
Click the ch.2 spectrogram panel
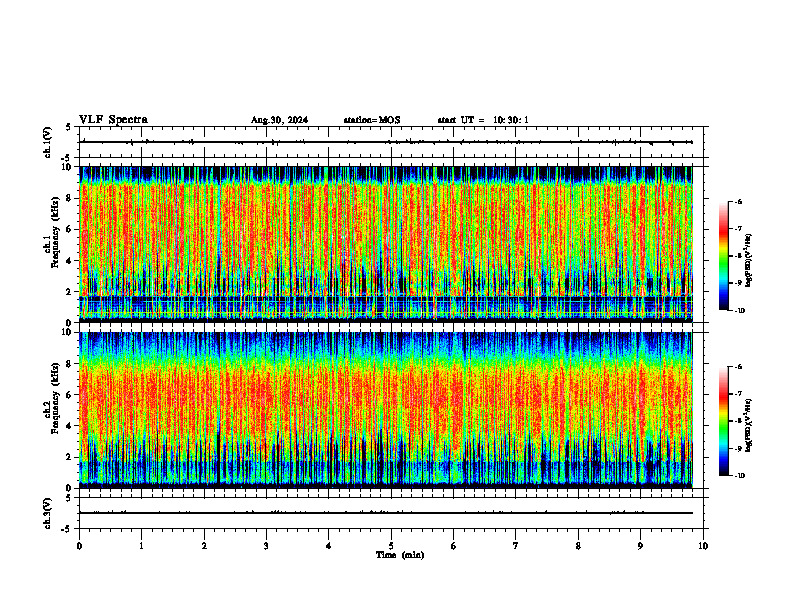point(386,410)
